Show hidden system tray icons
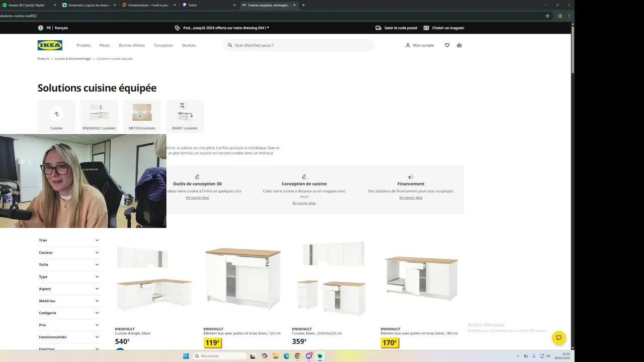Viewport: 644px width, 362px height. tap(518, 356)
